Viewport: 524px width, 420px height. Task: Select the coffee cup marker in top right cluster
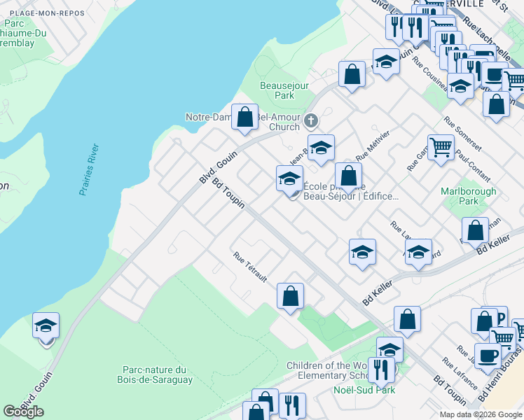[x=495, y=75]
